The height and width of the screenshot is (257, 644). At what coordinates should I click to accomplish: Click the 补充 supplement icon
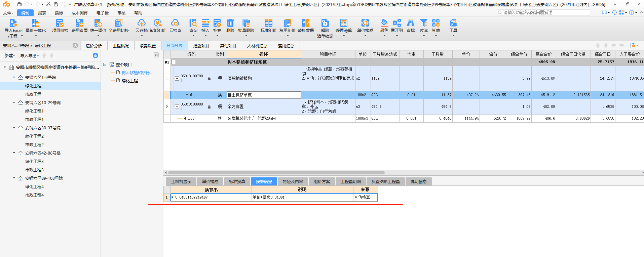click(x=217, y=26)
